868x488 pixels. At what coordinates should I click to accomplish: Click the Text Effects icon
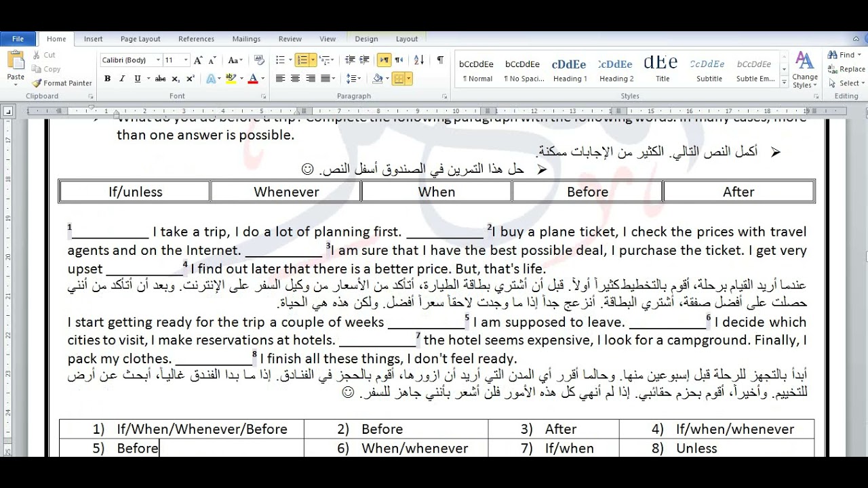coord(211,79)
